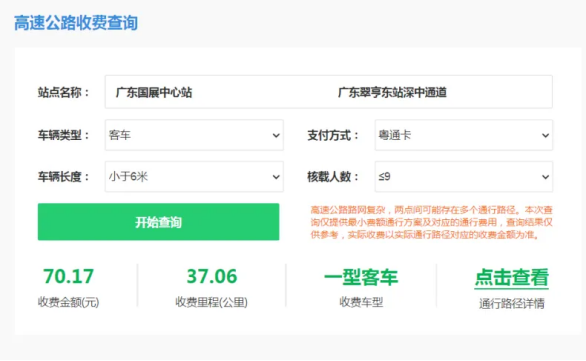Click the 高速公路收费查询 page title
Screen dimensions: 586x361
[x=76, y=23]
